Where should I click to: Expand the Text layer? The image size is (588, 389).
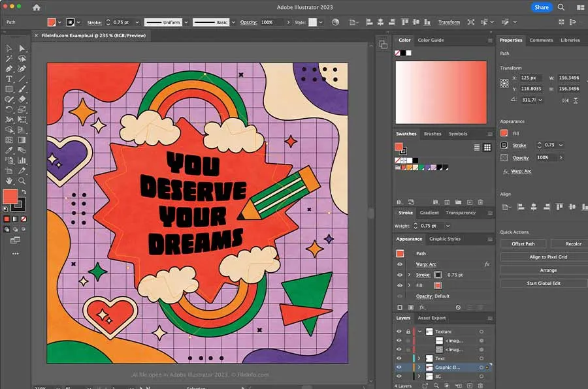point(419,358)
